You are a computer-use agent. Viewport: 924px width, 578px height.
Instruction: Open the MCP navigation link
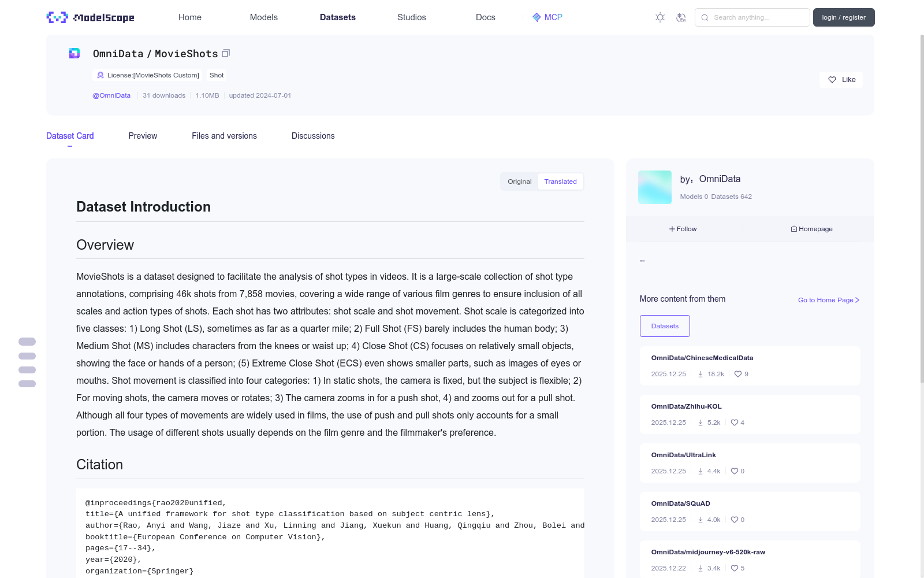tap(547, 17)
